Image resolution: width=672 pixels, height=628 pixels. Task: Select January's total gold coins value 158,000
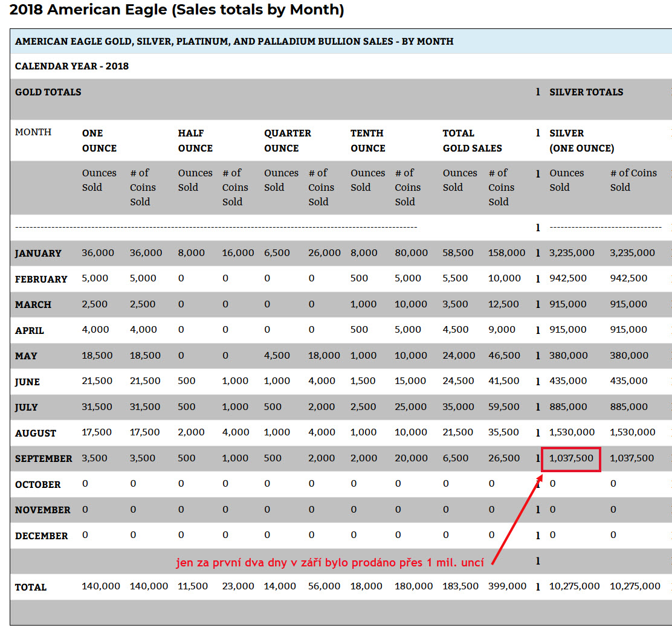(x=506, y=253)
